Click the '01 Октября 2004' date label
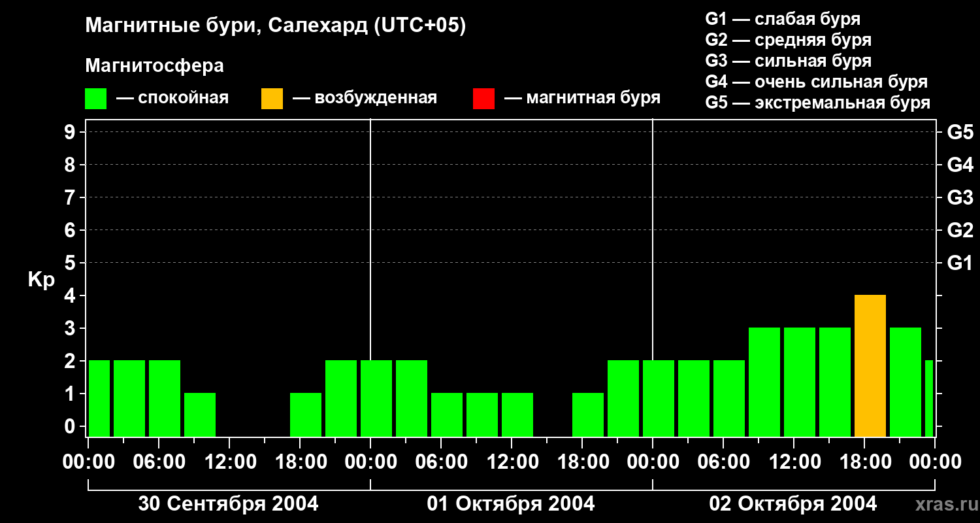 click(x=511, y=504)
